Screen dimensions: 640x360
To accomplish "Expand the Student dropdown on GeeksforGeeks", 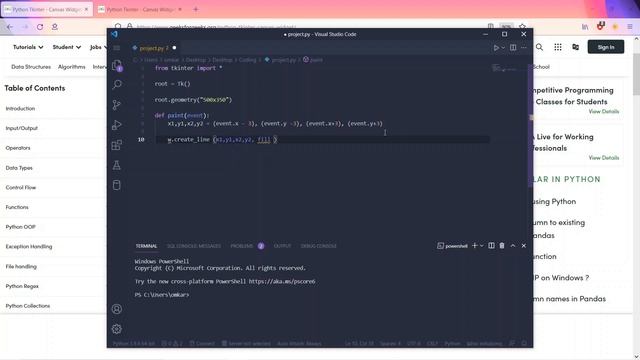I will [67, 47].
